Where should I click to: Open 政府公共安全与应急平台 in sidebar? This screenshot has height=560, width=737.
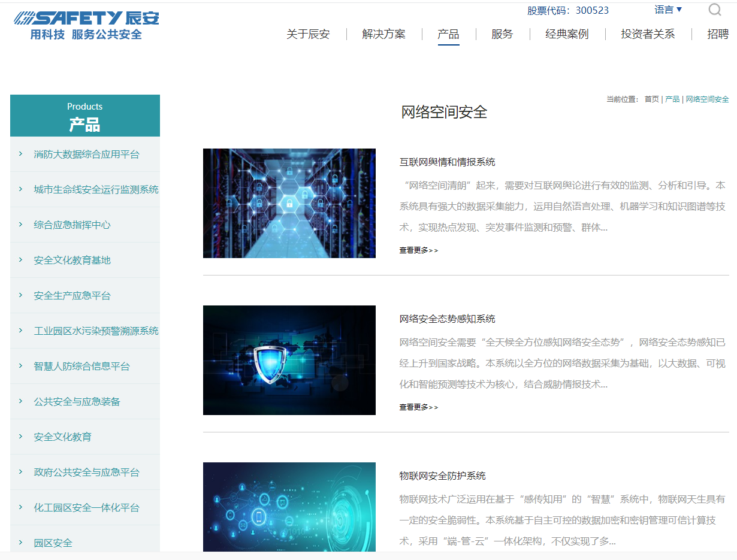pos(86,473)
